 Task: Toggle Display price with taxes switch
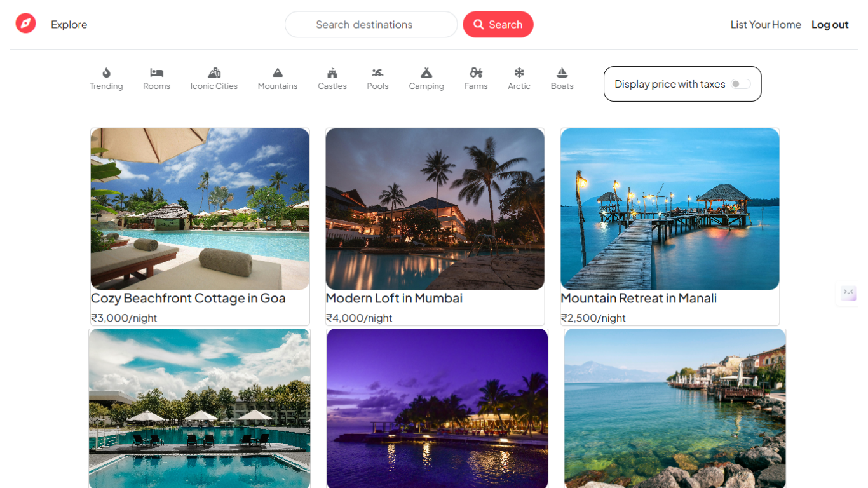coord(740,84)
